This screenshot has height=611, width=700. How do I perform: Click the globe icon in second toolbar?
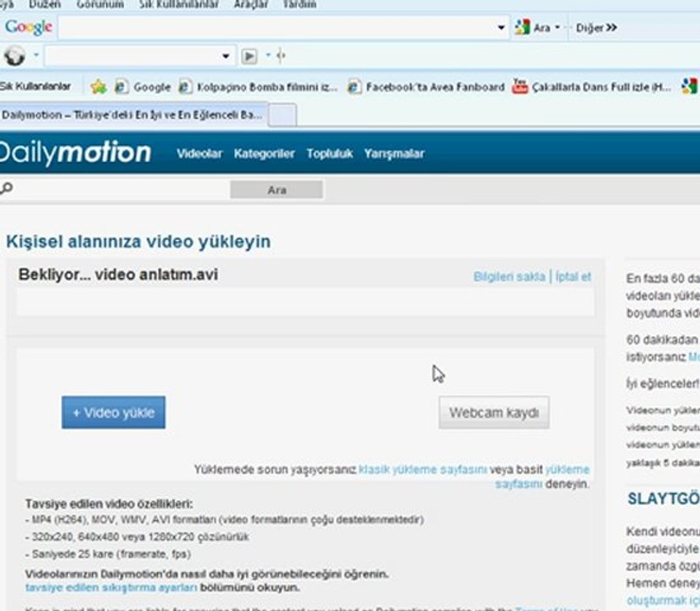pyautogui.click(x=14, y=56)
